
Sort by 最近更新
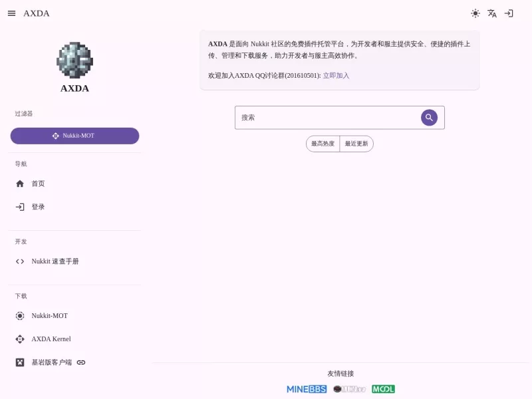point(356,144)
